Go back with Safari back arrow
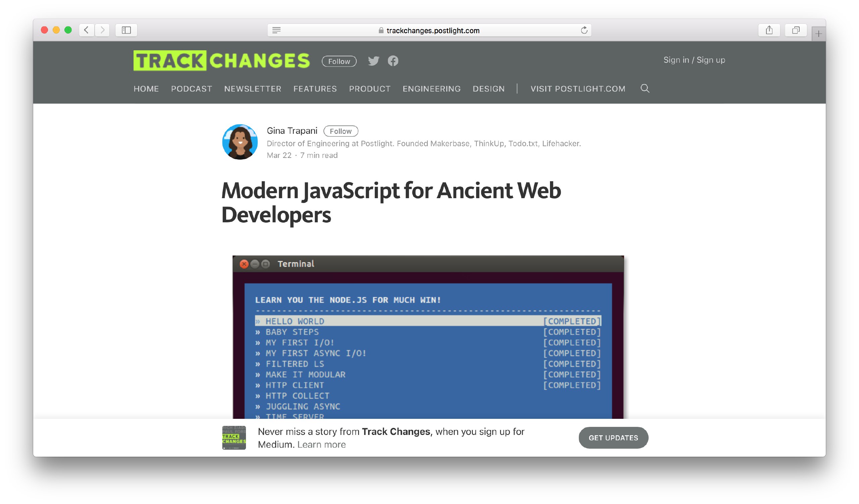Image resolution: width=859 pixels, height=504 pixels. pyautogui.click(x=87, y=30)
